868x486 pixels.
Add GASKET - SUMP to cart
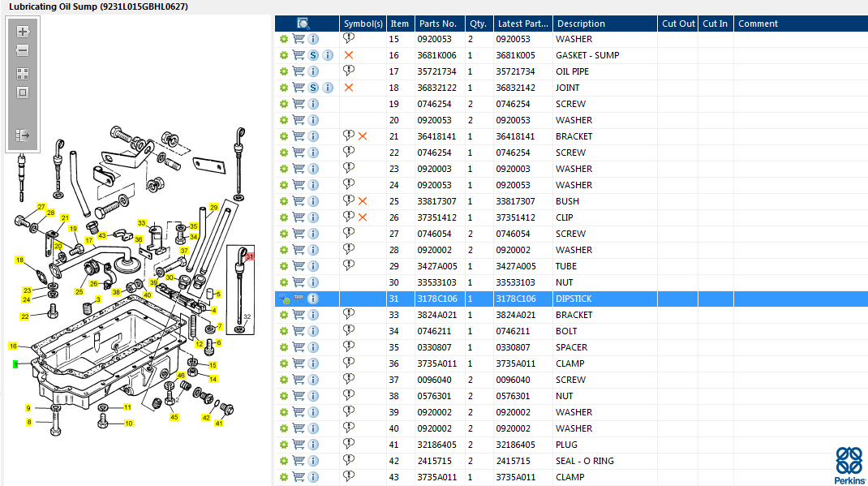coord(299,55)
